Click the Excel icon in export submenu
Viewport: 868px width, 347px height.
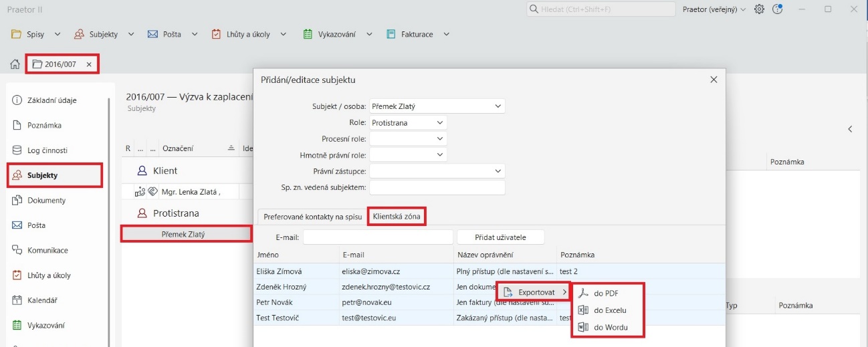[x=583, y=310]
